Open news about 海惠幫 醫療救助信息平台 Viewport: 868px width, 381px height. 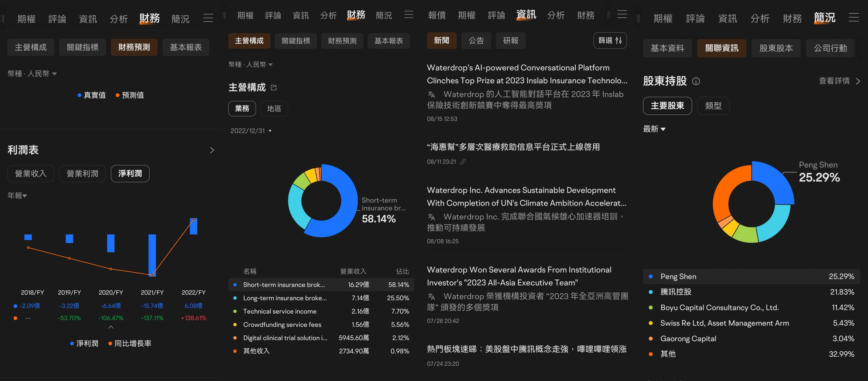coord(513,147)
